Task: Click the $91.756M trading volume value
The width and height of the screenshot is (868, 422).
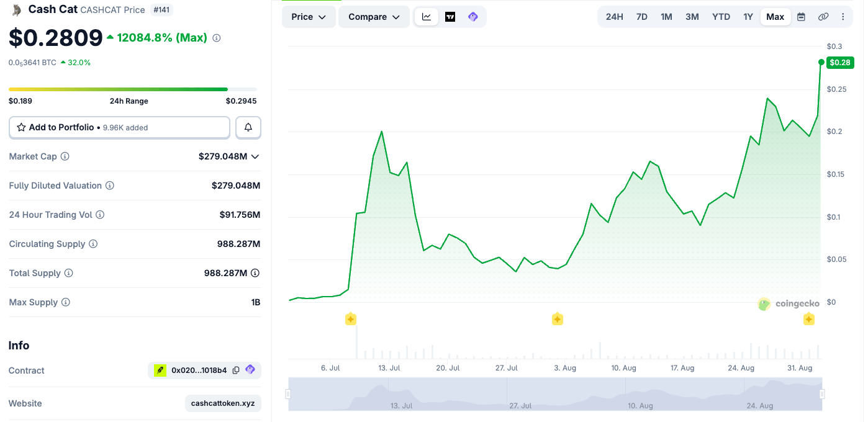Action: [240, 215]
